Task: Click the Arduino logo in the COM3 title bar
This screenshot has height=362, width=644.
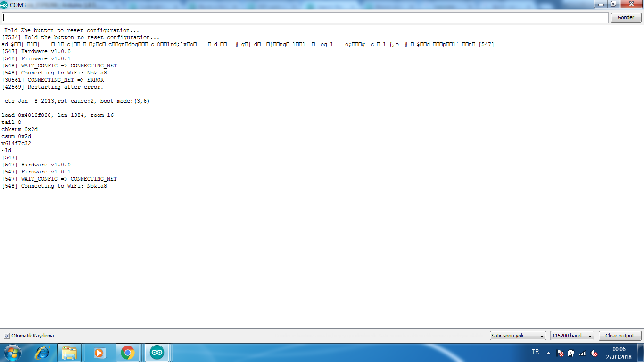Action: (4, 4)
